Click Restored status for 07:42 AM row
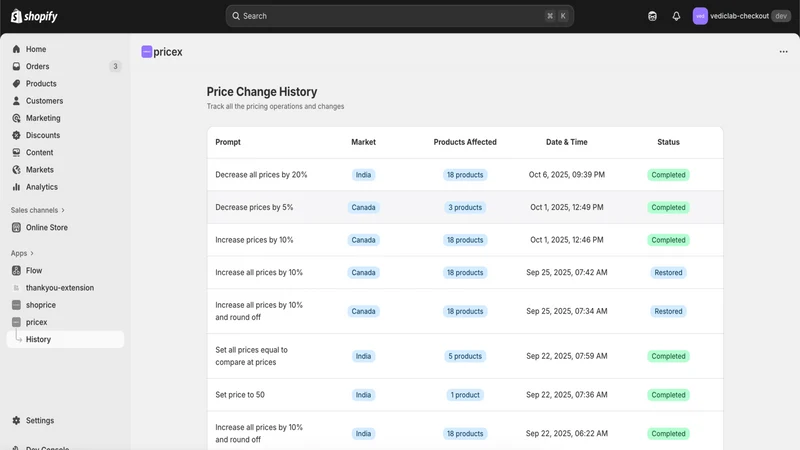The height and width of the screenshot is (450, 800). 668,272
